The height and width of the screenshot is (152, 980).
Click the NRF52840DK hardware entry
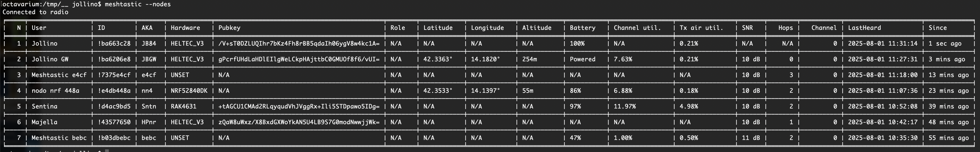click(x=189, y=91)
